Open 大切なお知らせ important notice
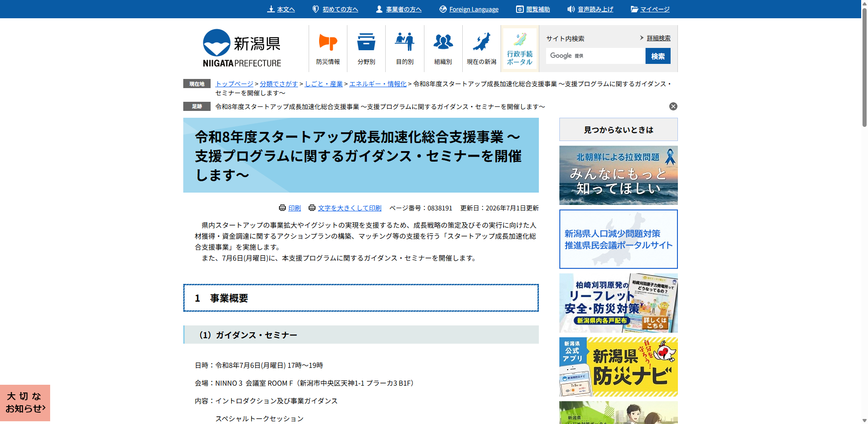This screenshot has width=868, height=424. (25, 403)
